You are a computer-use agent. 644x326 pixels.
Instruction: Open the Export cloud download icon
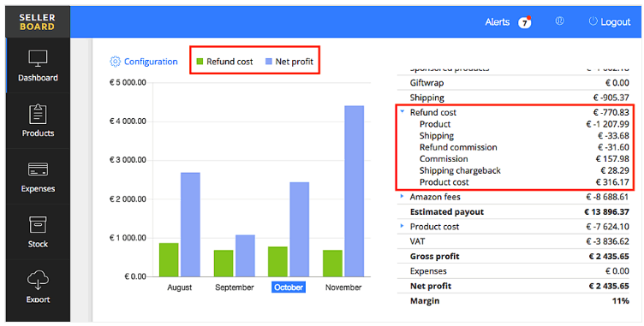point(38,280)
